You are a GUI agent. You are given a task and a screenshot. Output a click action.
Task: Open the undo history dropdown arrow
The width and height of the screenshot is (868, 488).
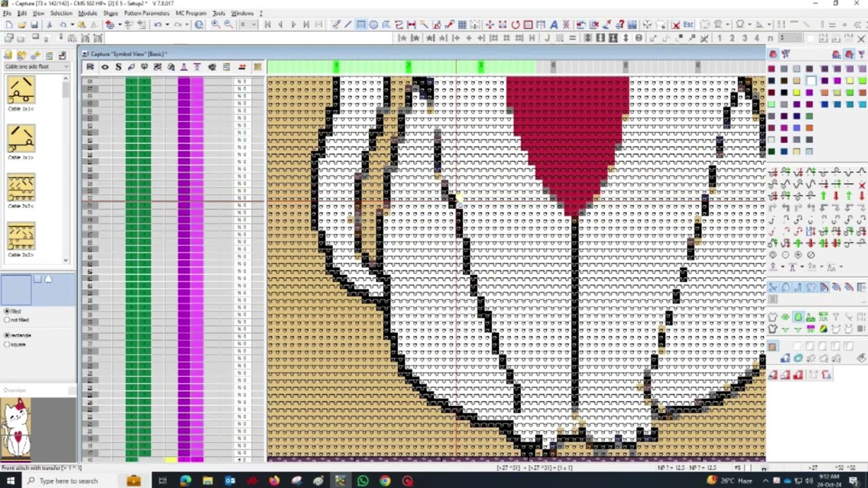click(x=166, y=24)
